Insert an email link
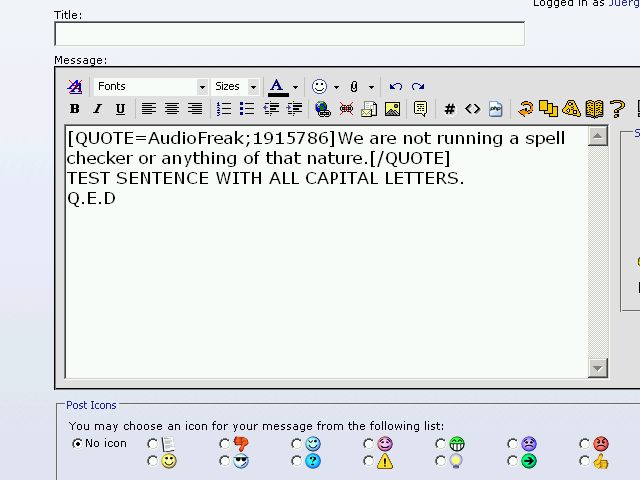 tap(369, 109)
